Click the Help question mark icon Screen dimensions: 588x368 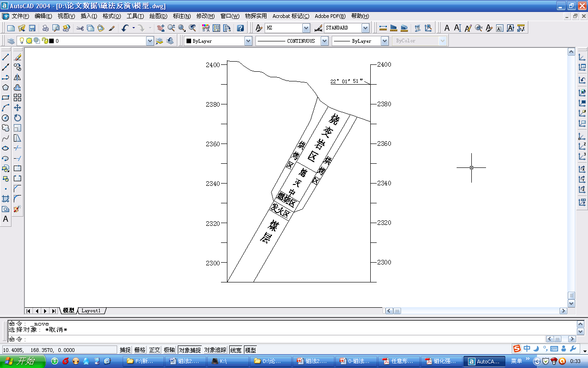[240, 28]
